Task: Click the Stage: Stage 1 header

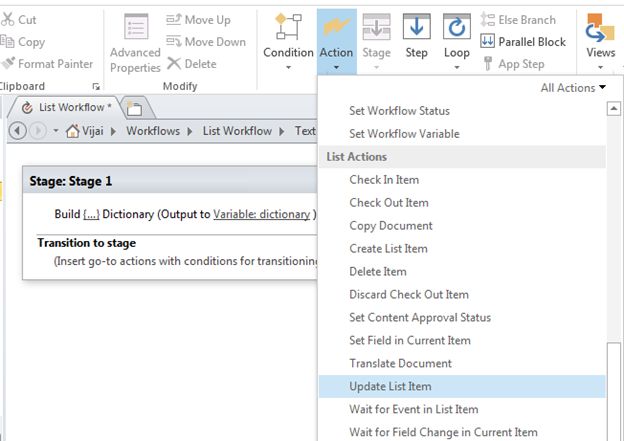Action: [170, 181]
